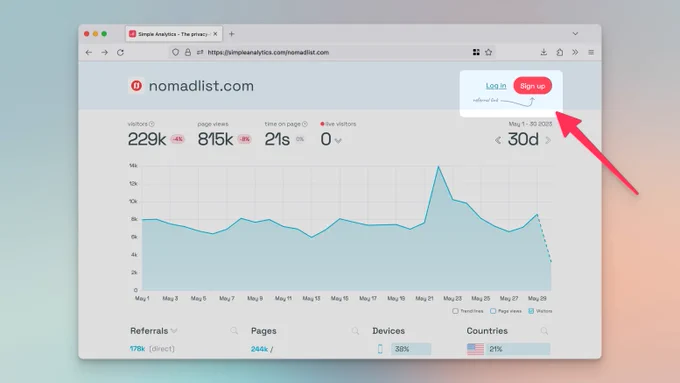680x383 pixels.
Task: Search within Countries
Action: point(544,331)
